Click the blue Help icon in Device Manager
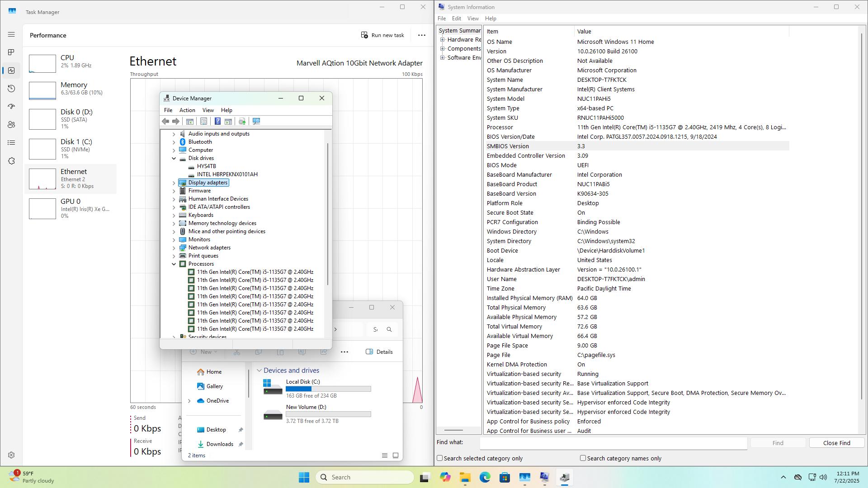The width and height of the screenshot is (868, 488). [217, 121]
